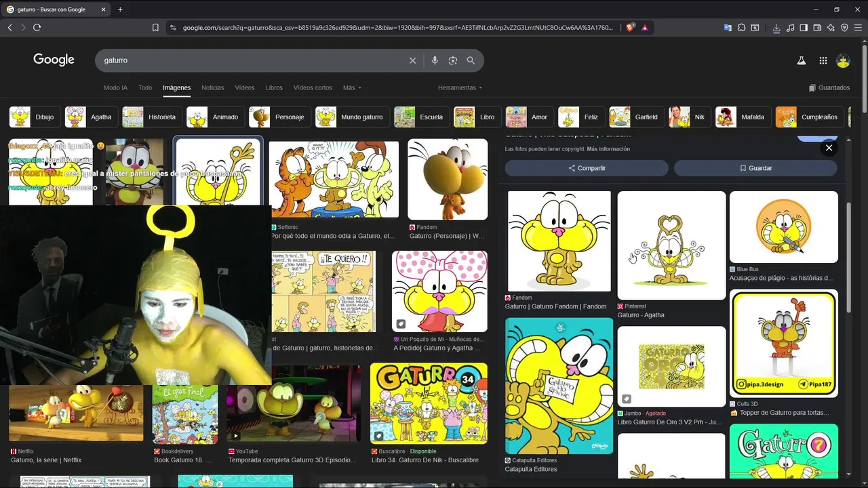Open the Guardados saved items link
The width and height of the screenshot is (868, 488).
[829, 87]
